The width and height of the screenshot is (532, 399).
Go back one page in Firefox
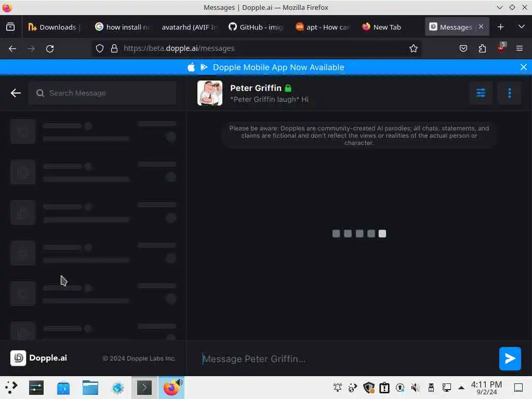coord(12,48)
